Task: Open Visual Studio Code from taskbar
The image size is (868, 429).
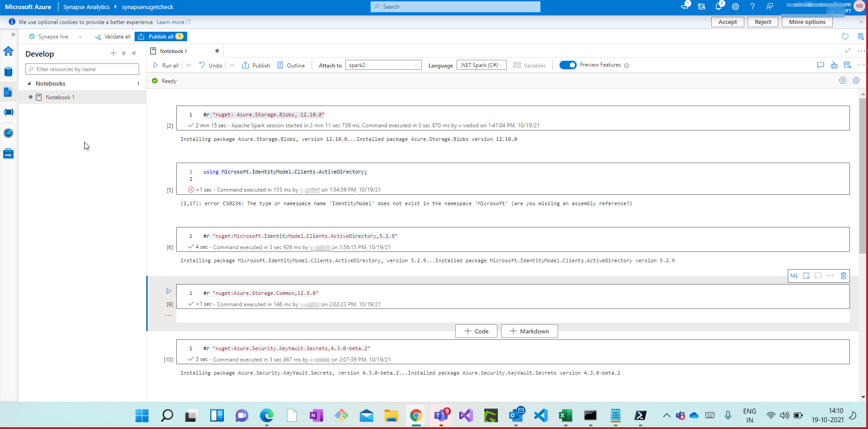Action: tap(540, 415)
